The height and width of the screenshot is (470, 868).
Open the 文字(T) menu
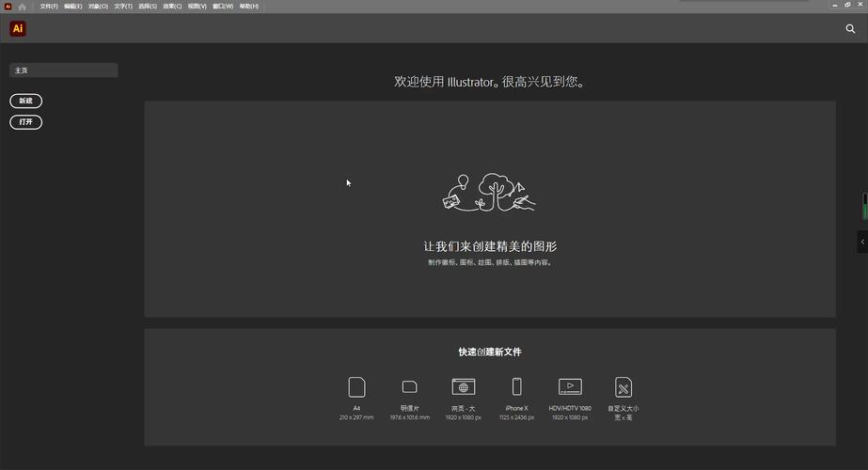(123, 6)
